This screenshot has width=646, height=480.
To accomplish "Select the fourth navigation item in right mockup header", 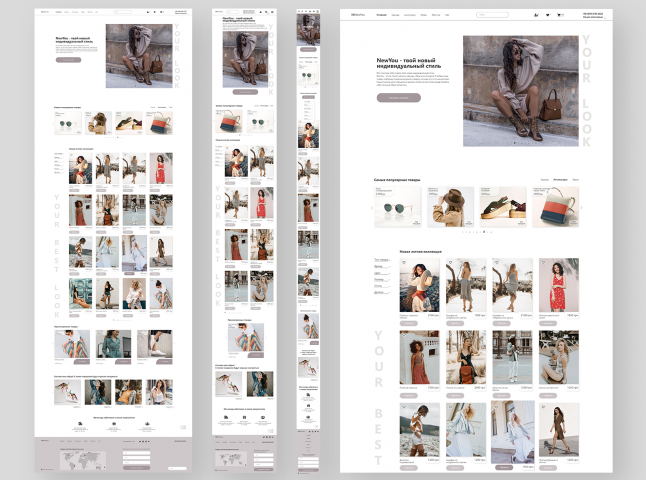I will pyautogui.click(x=424, y=15).
